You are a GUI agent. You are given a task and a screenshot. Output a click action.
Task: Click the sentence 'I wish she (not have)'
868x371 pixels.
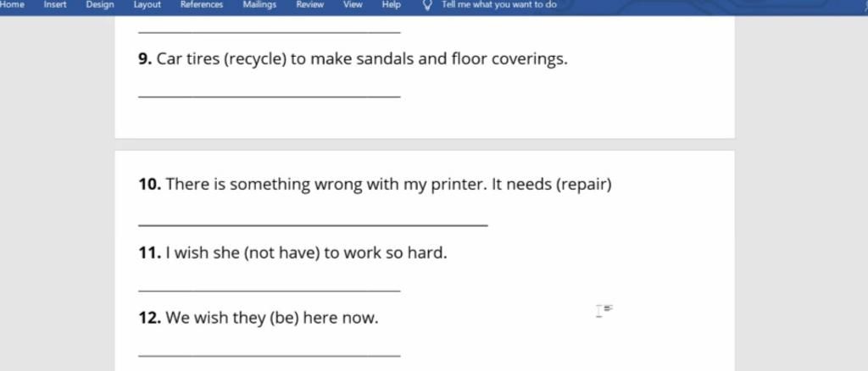tap(292, 253)
